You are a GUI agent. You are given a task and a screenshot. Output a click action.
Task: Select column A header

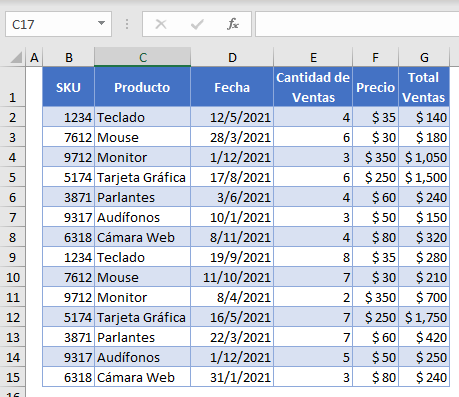tap(34, 57)
